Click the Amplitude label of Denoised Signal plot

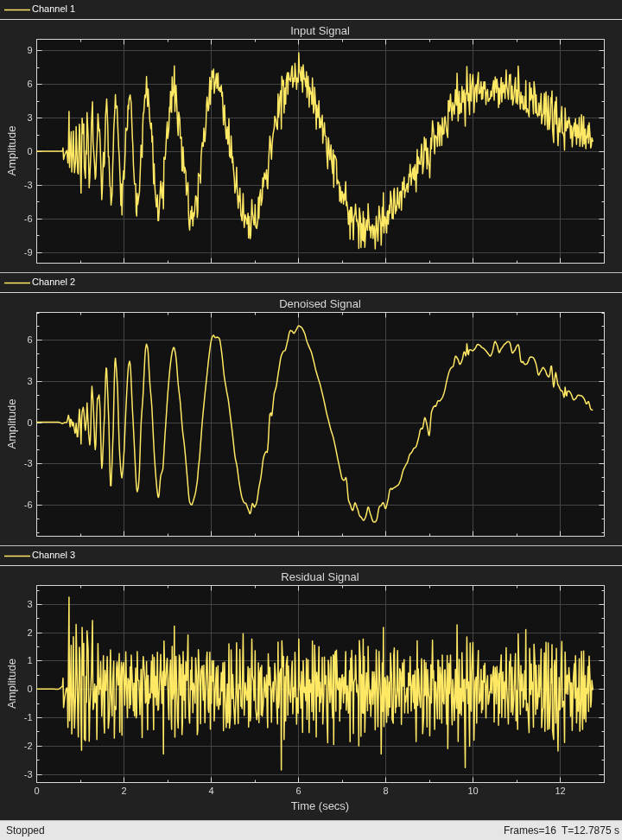[x=12, y=423]
